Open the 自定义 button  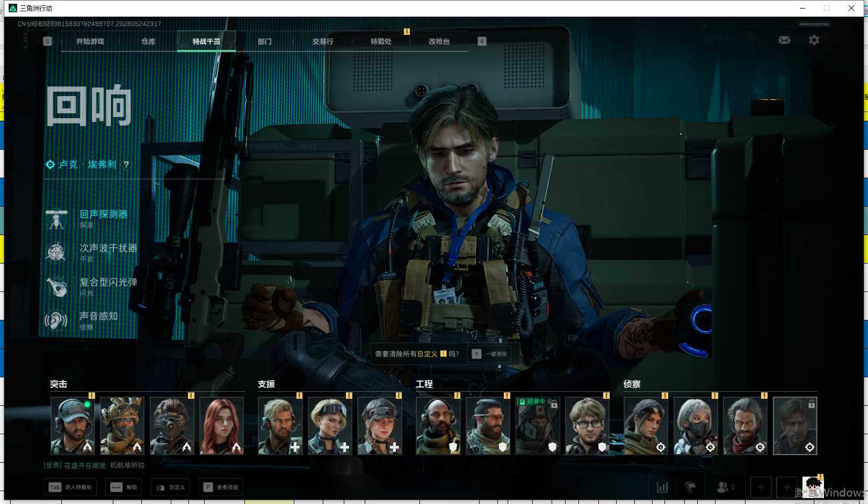(170, 487)
